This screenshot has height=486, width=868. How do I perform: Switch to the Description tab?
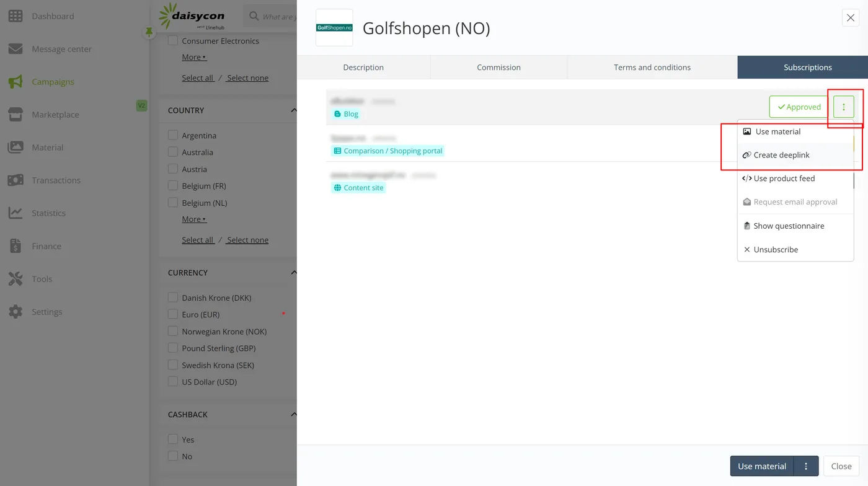(363, 67)
